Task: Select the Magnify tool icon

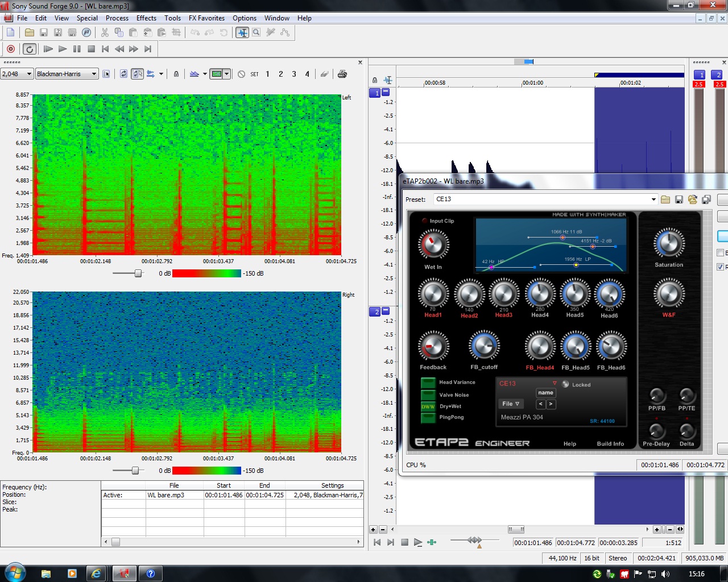Action: click(x=257, y=32)
